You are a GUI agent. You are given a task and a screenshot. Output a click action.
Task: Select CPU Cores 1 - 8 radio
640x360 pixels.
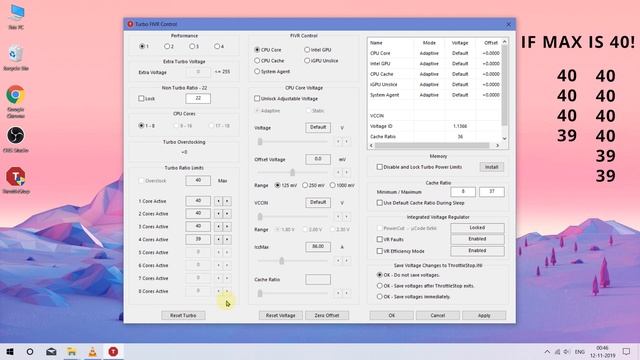click(x=141, y=125)
